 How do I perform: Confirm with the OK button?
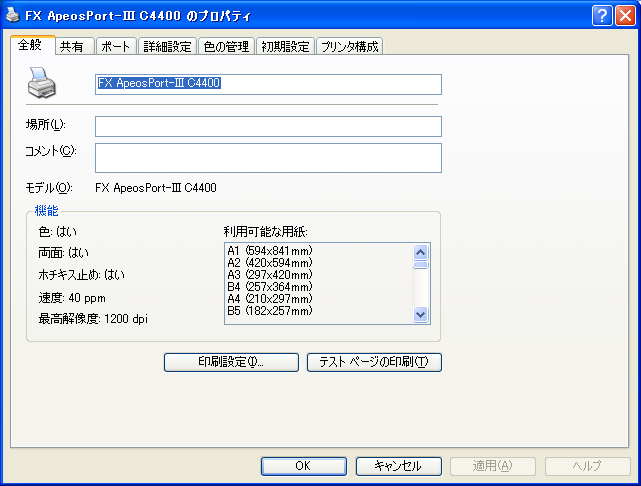coord(304,466)
